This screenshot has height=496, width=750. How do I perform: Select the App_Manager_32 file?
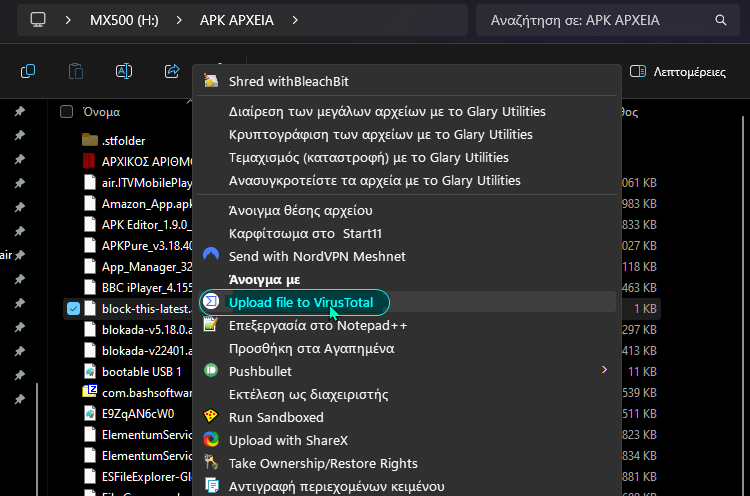pos(147,266)
